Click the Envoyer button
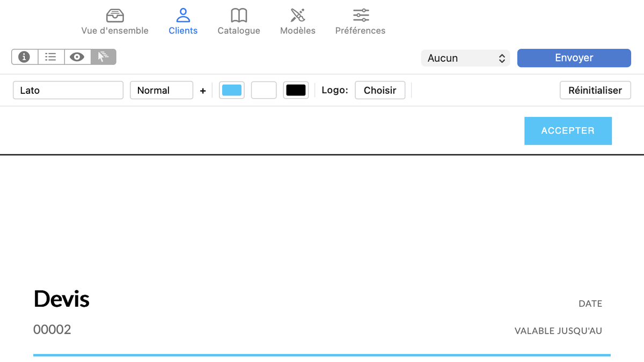 (x=574, y=58)
